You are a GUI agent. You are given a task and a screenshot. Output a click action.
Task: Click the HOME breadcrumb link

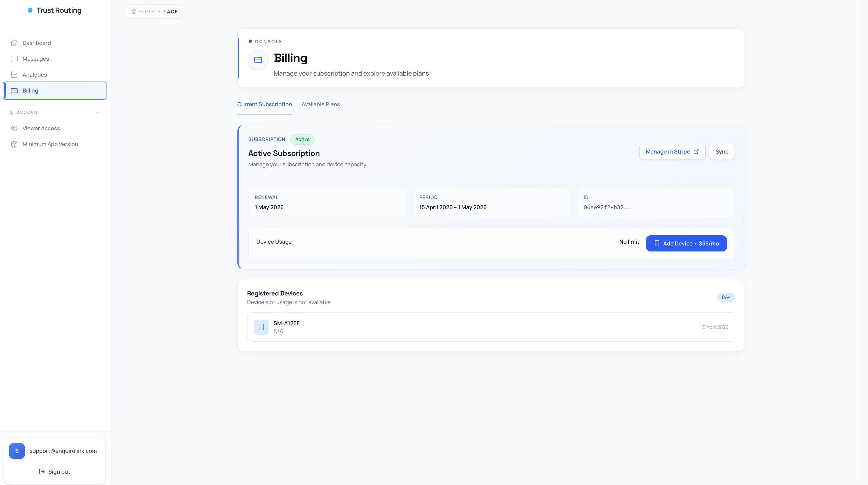143,12
